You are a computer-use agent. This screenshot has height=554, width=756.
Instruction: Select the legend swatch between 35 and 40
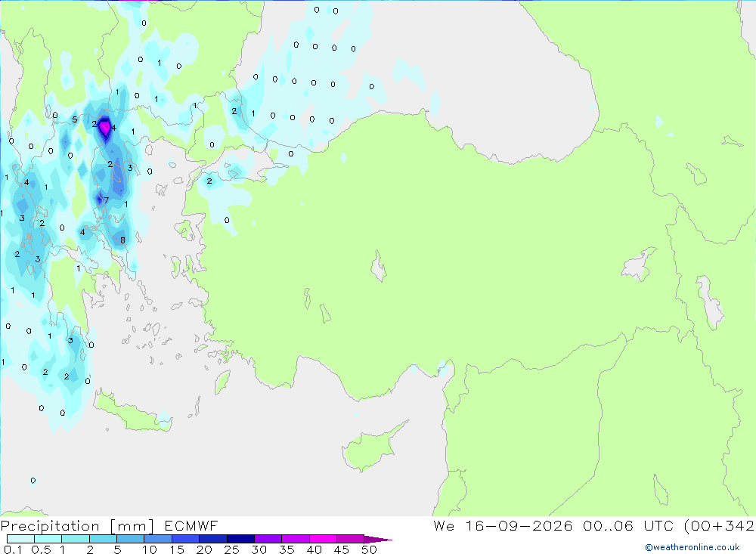[x=296, y=539]
